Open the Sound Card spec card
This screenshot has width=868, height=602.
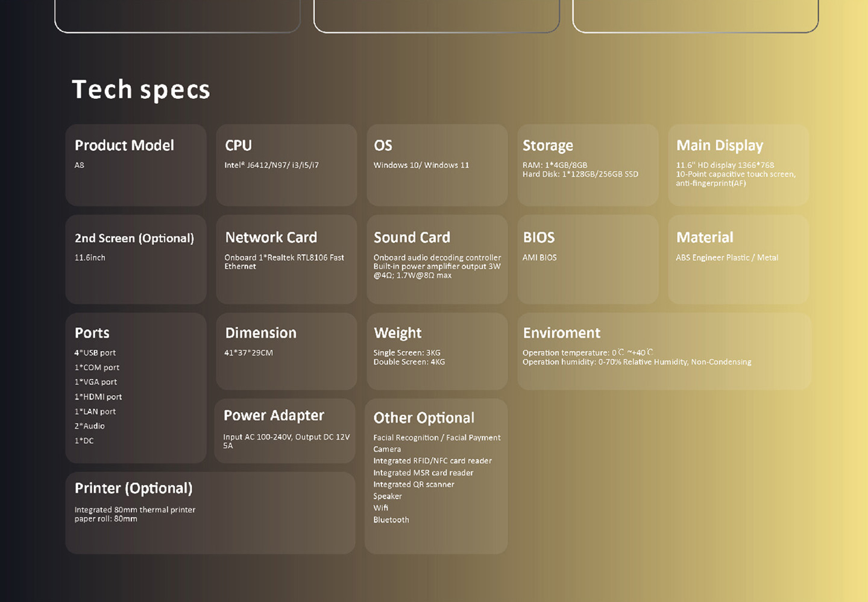click(x=437, y=259)
